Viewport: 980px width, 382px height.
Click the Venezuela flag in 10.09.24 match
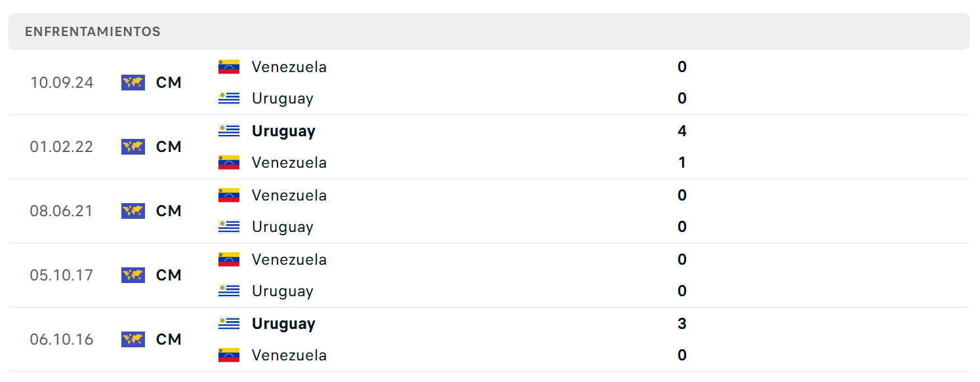tap(229, 67)
